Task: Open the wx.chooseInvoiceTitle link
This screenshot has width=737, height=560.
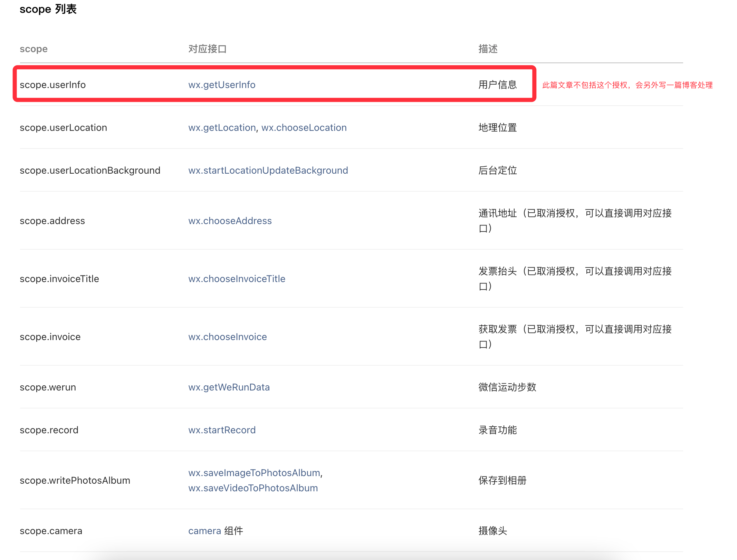Action: (237, 279)
